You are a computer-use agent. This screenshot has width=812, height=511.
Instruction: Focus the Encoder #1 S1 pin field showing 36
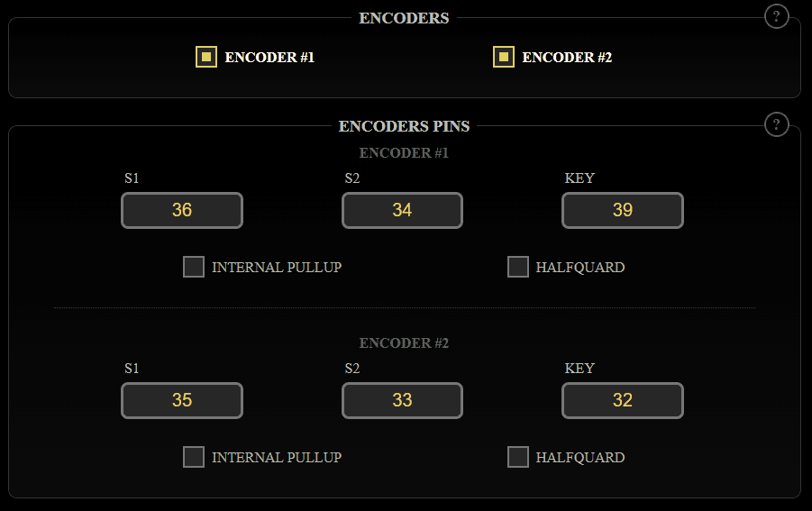pyautogui.click(x=182, y=210)
